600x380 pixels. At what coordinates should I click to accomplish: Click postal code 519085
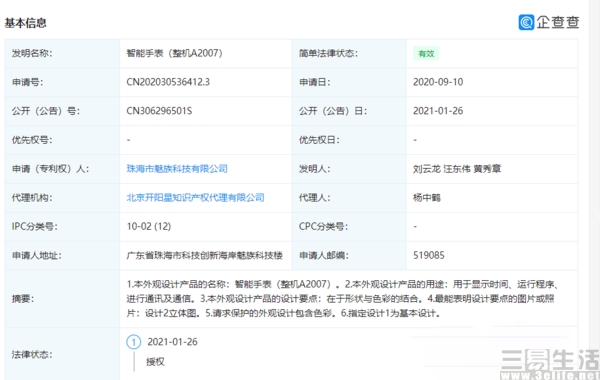click(x=429, y=255)
